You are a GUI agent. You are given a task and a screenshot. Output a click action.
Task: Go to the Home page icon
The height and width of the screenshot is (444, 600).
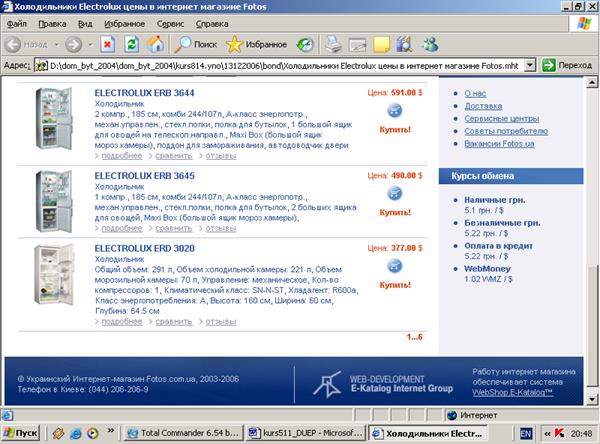point(155,44)
